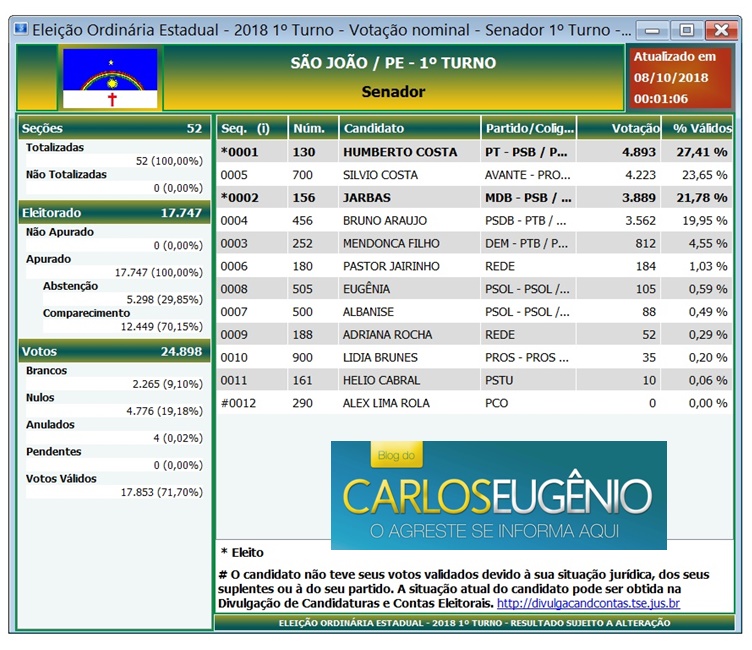Click the Pernambuco state flag image
Image resolution: width=752 pixels, height=650 pixels.
click(x=110, y=78)
